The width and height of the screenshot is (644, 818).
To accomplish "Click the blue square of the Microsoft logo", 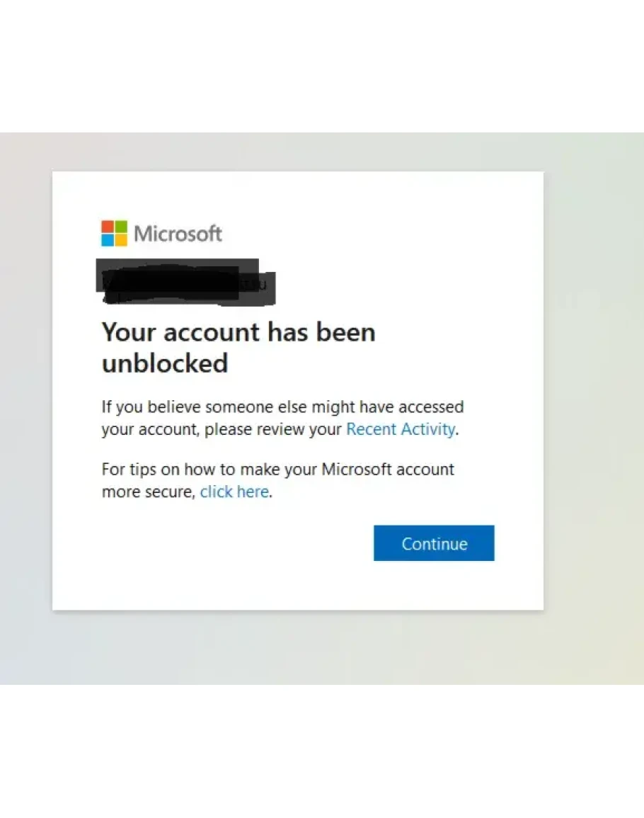I will click(x=107, y=240).
